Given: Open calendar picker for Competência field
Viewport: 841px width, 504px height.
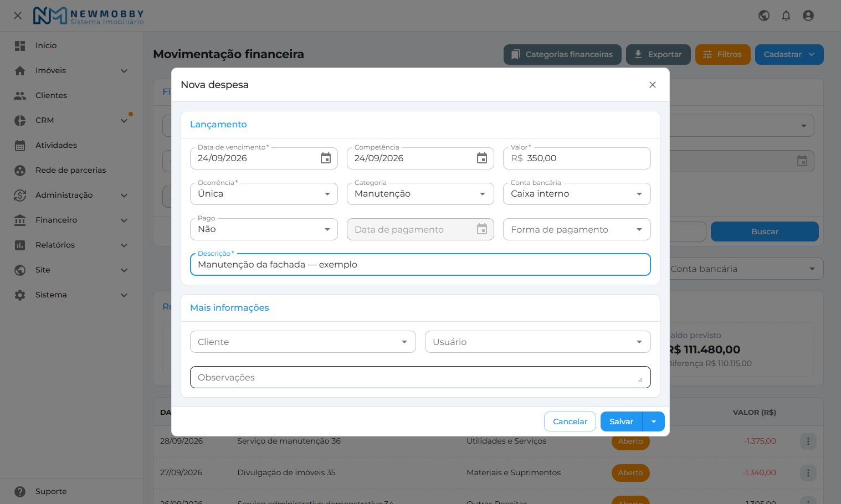Looking at the screenshot, I should click(x=482, y=158).
